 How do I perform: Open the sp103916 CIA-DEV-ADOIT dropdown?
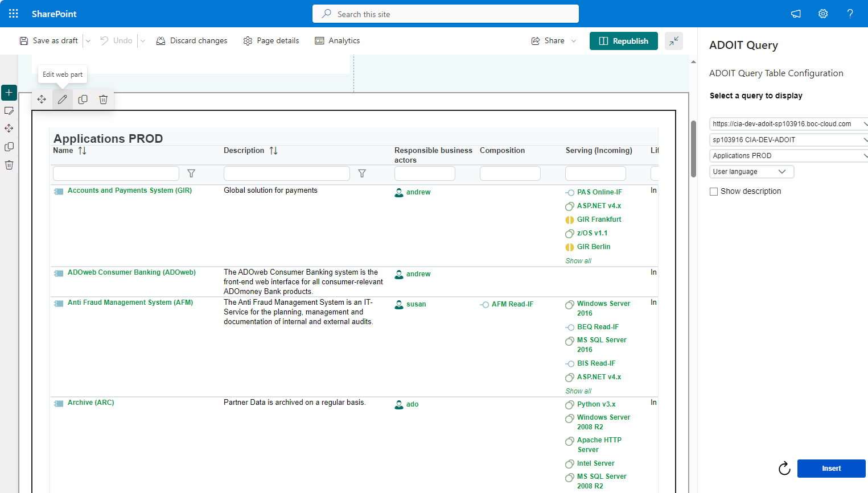click(x=788, y=140)
